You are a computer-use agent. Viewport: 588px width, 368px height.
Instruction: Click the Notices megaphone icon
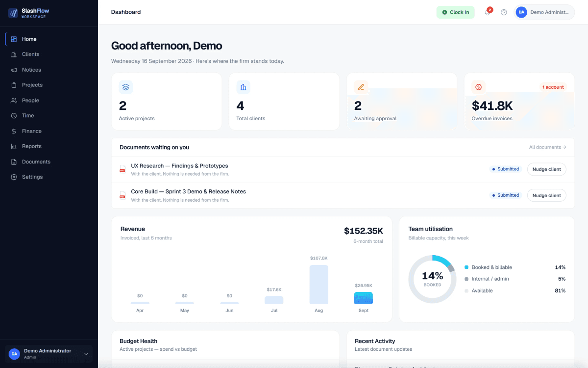pyautogui.click(x=14, y=70)
